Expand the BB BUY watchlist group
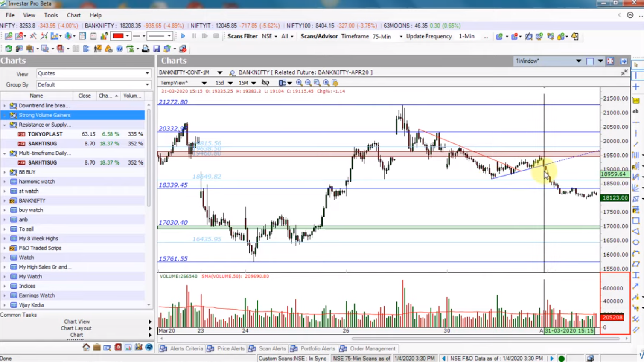Image resolution: width=644 pixels, height=362 pixels. 5,172
